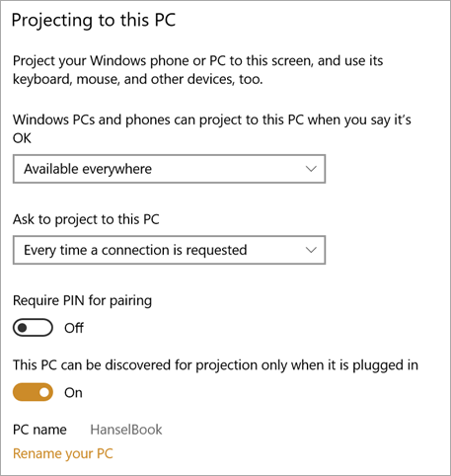Click "This PC can be discovered" label text
The image size is (451, 476).
click(x=215, y=365)
